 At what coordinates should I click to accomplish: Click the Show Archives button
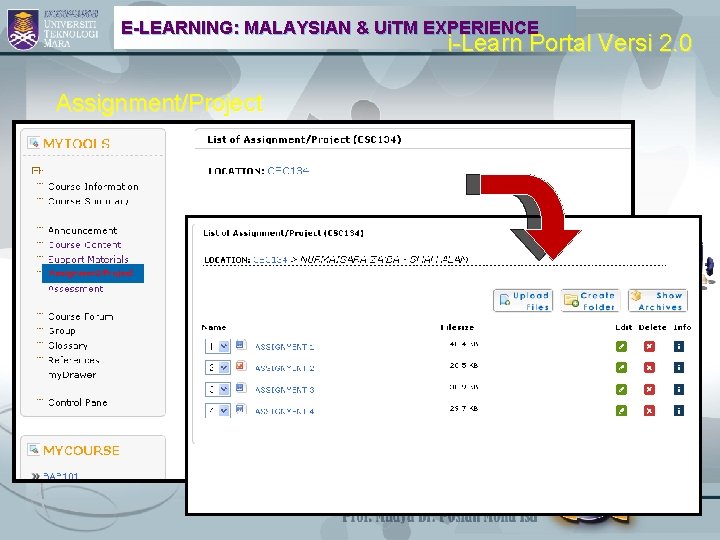[x=658, y=301]
